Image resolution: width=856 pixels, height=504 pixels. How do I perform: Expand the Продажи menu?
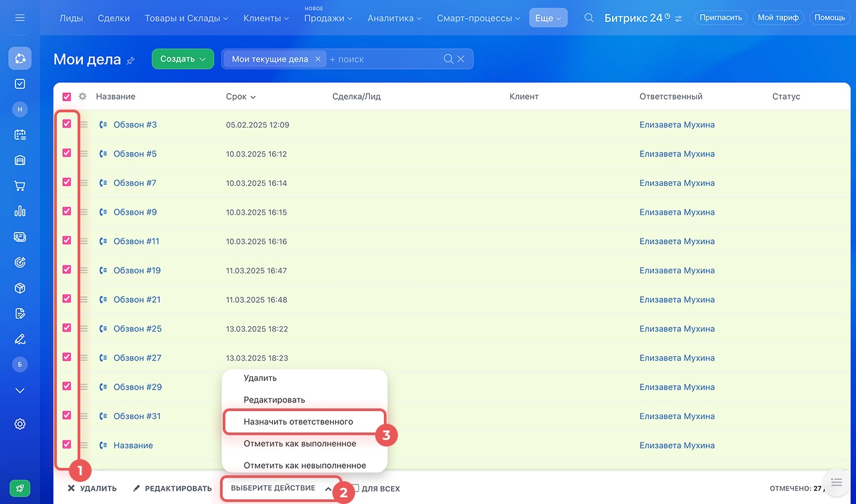(x=328, y=18)
